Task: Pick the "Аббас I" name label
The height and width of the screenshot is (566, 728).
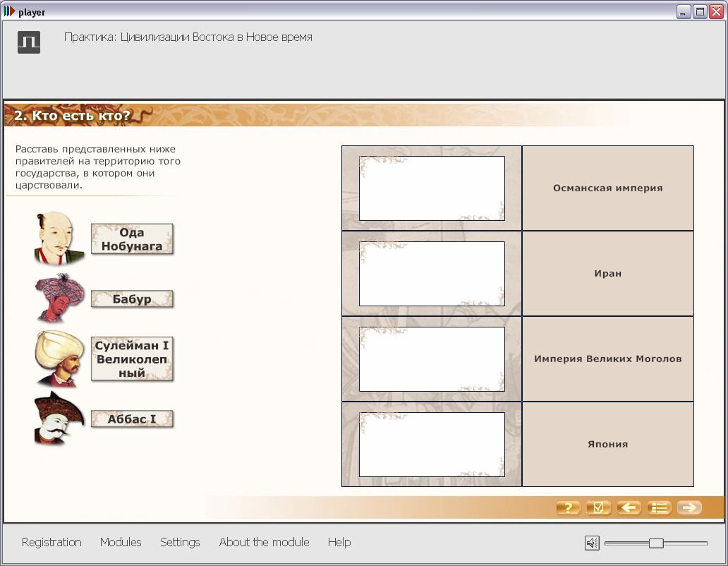Action: tap(132, 419)
